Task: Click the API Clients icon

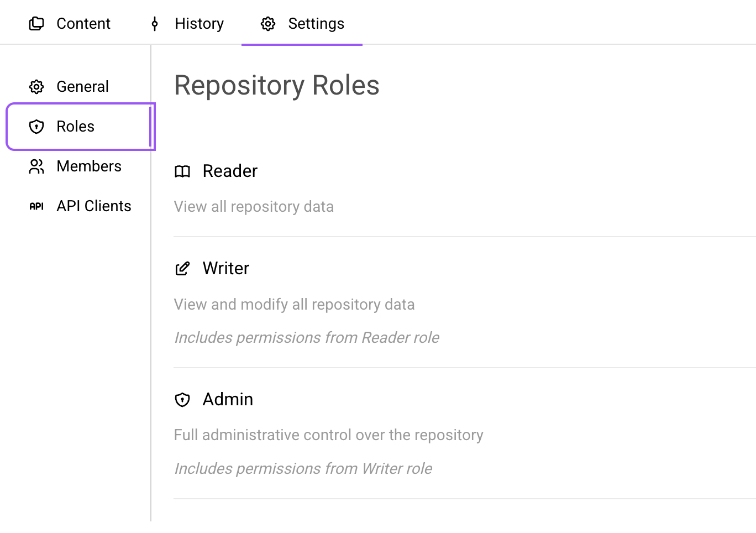Action: [x=36, y=206]
